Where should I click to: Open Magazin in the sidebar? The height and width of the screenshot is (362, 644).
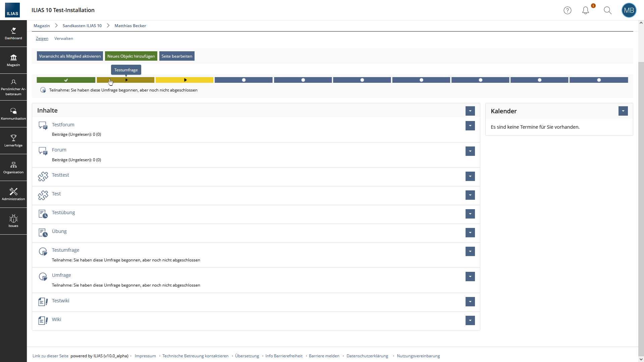tap(13, 60)
